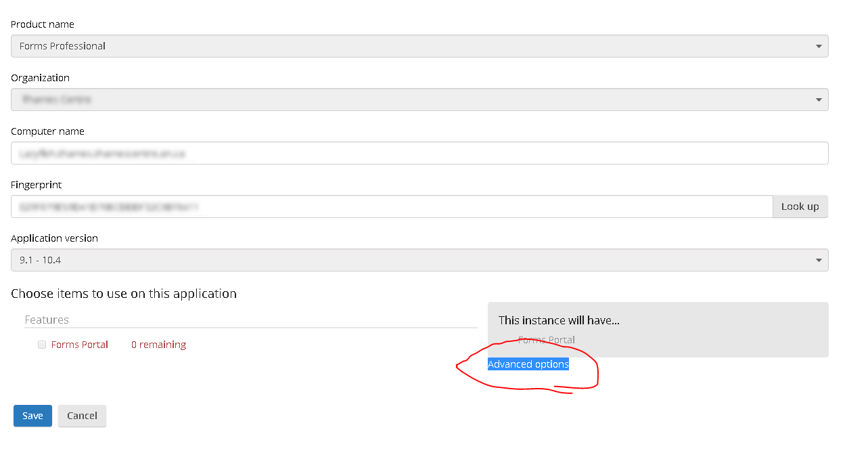Open the Product name dropdown
This screenshot has height=455, width=868.
tap(419, 46)
